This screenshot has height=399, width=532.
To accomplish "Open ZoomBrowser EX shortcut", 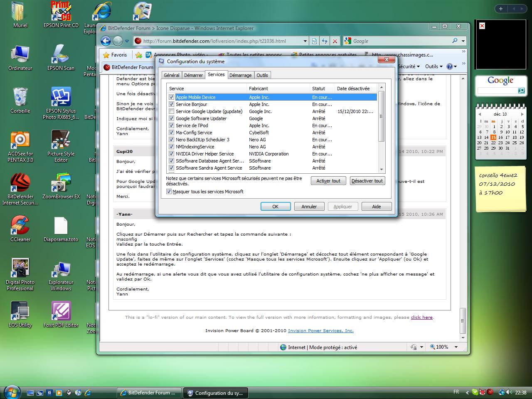I will click(61, 186).
